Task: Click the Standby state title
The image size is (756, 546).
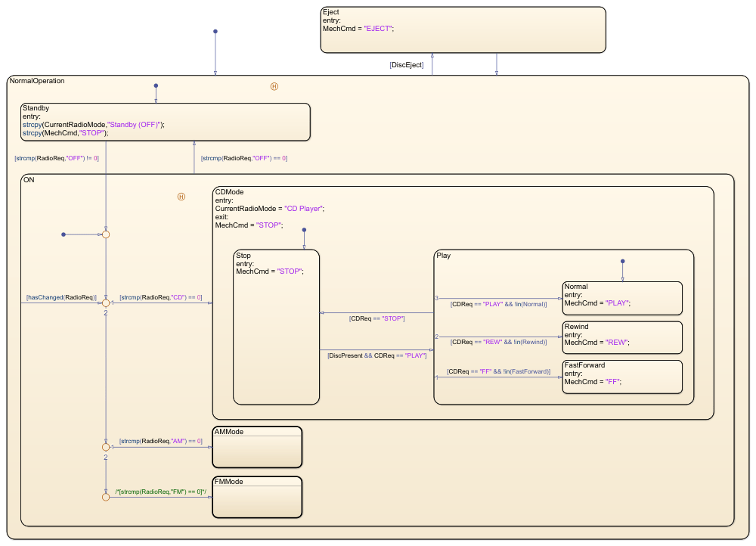Action: pos(36,107)
